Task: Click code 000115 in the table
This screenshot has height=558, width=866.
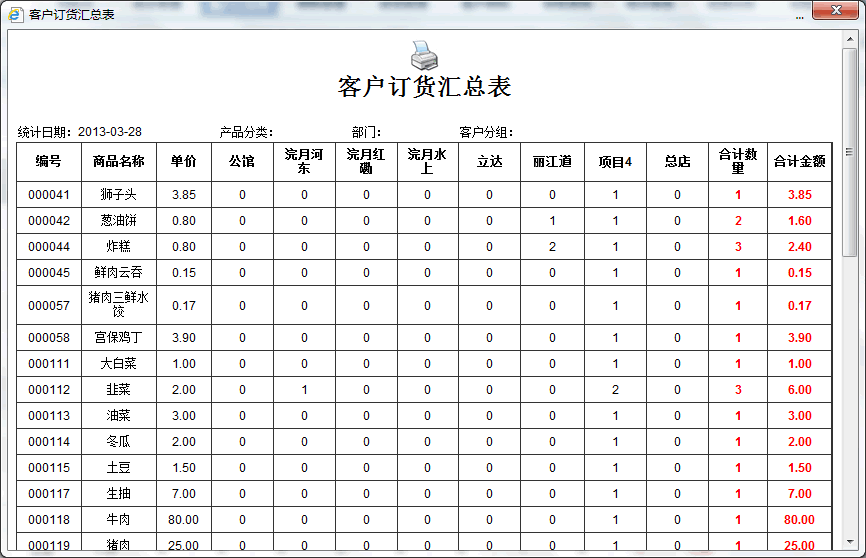Action: click(x=49, y=467)
